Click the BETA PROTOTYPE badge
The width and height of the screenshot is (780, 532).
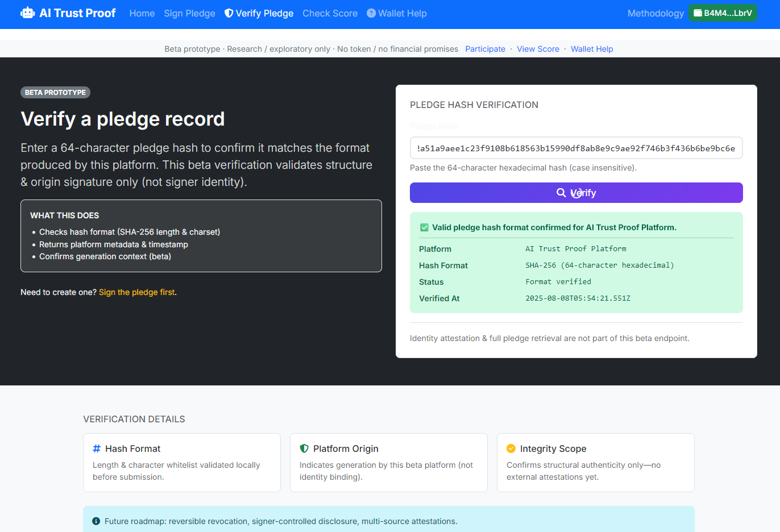55,92
